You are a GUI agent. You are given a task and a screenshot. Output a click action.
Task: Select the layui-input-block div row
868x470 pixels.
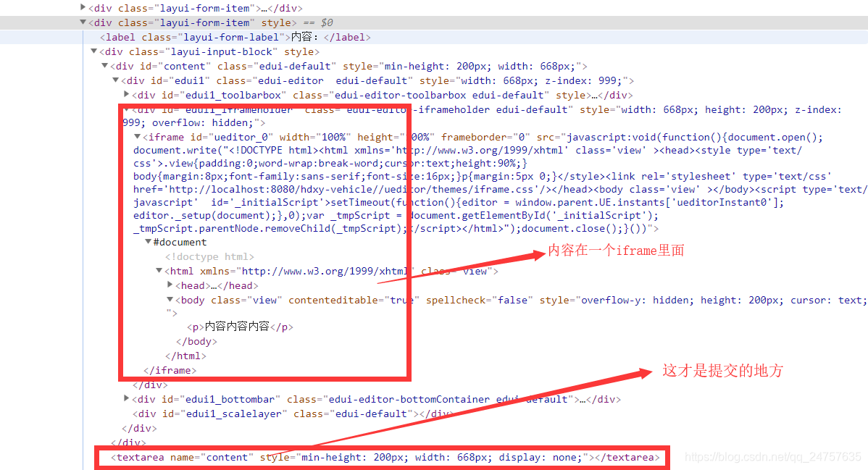coord(209,51)
